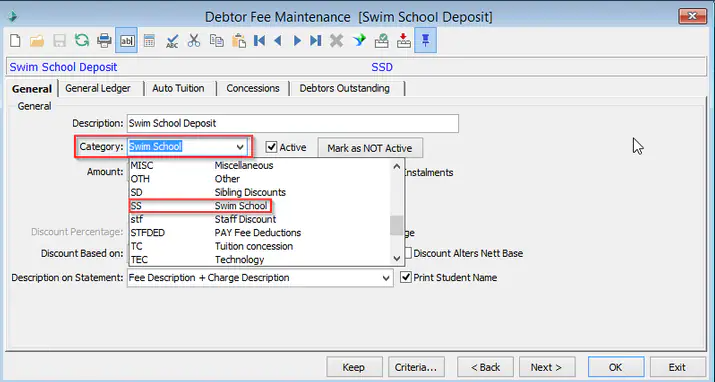Click the Next > button
Image resolution: width=715 pixels, height=382 pixels.
point(546,367)
